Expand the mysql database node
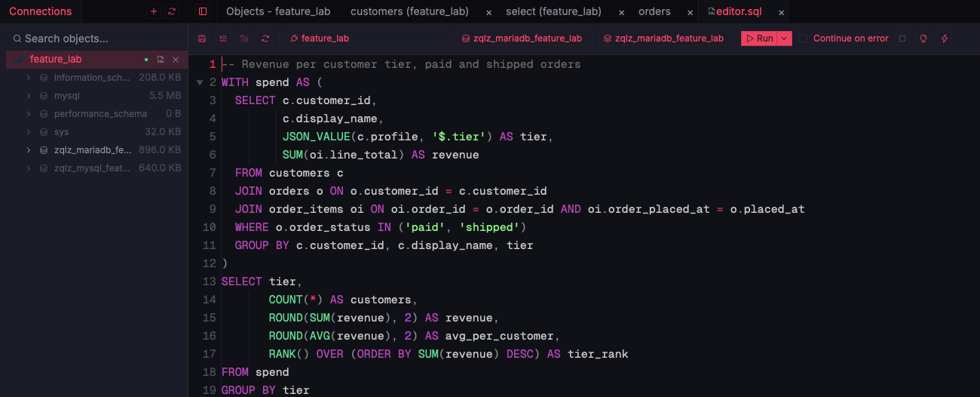The image size is (980, 397). pos(29,96)
